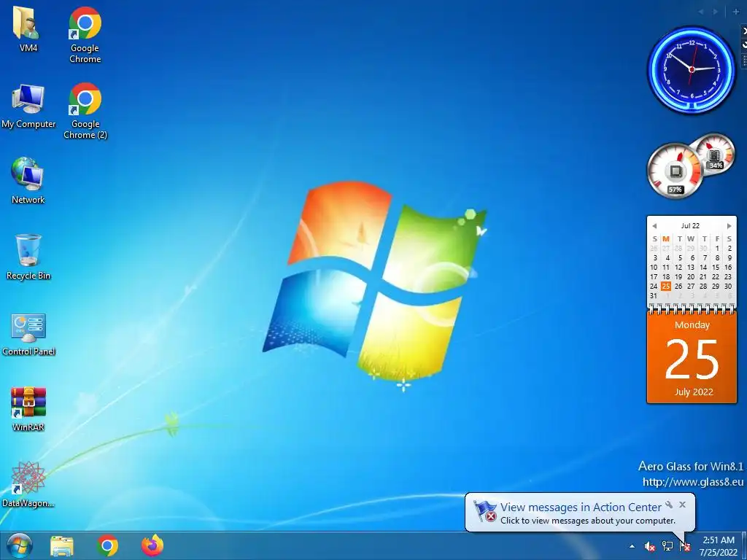This screenshot has width=747, height=560.
Task: Select day 1 in the calendar gadget
Action: (x=717, y=248)
